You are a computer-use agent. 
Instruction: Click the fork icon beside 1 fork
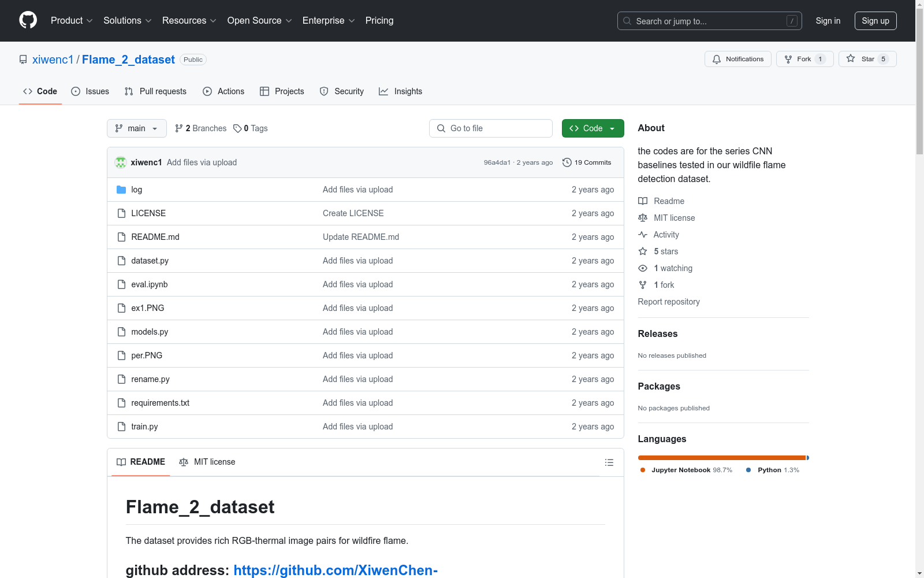pyautogui.click(x=643, y=285)
